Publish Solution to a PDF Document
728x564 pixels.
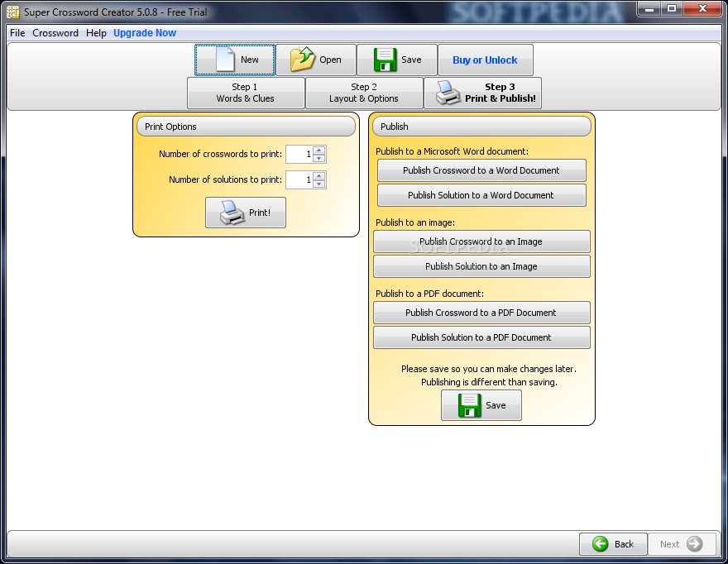click(x=481, y=337)
